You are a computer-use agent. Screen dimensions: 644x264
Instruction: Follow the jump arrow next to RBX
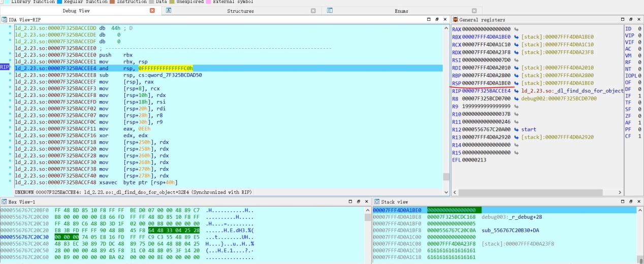(517, 37)
